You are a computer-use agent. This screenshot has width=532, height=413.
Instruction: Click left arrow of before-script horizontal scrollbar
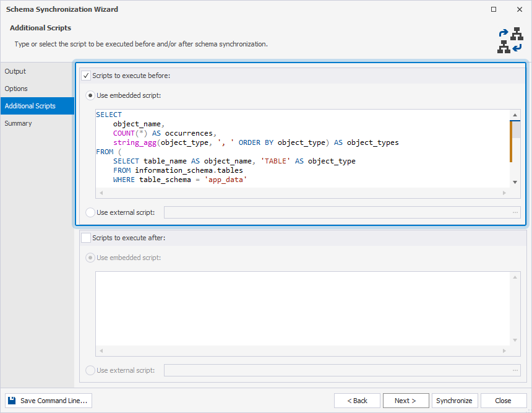point(101,193)
